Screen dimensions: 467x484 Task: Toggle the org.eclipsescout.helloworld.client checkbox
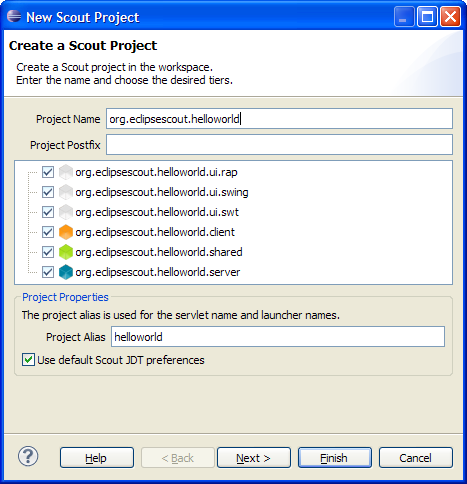coord(48,232)
